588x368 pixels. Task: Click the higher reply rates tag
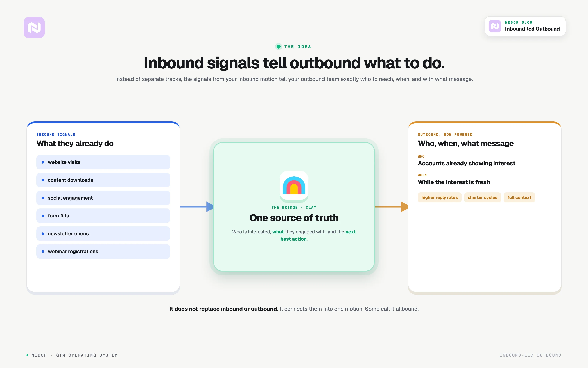pyautogui.click(x=440, y=197)
